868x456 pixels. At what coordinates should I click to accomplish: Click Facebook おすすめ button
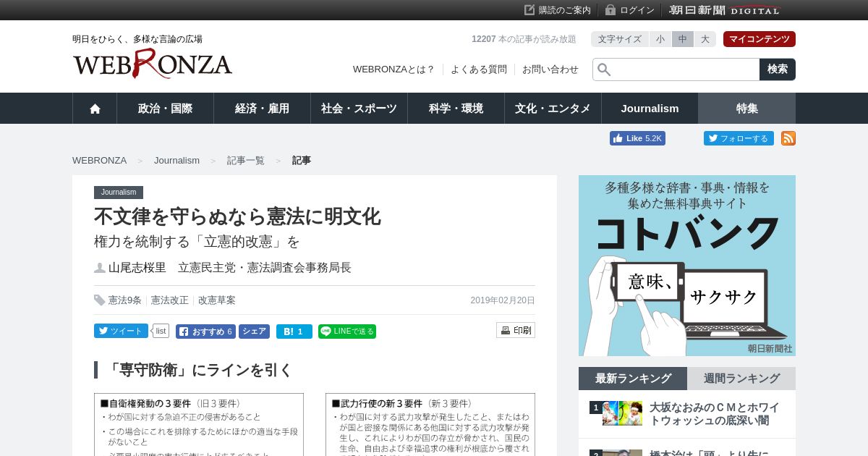click(205, 332)
